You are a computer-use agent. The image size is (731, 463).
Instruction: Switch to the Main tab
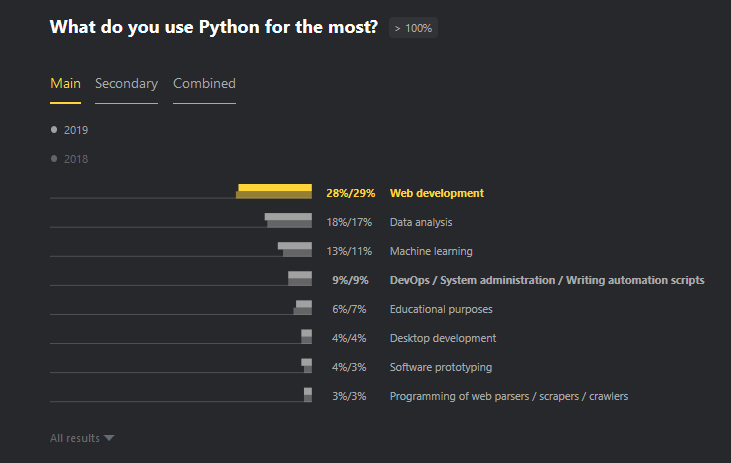(x=65, y=84)
